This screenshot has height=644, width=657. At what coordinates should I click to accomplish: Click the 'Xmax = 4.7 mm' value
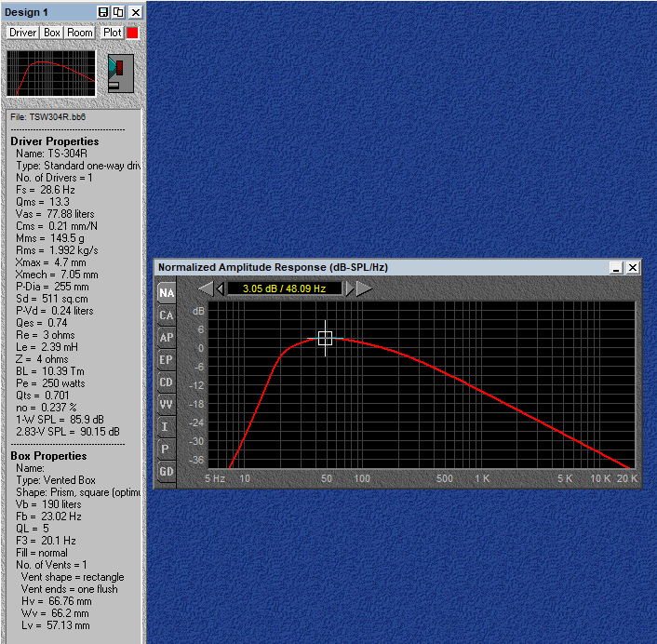click(50, 262)
